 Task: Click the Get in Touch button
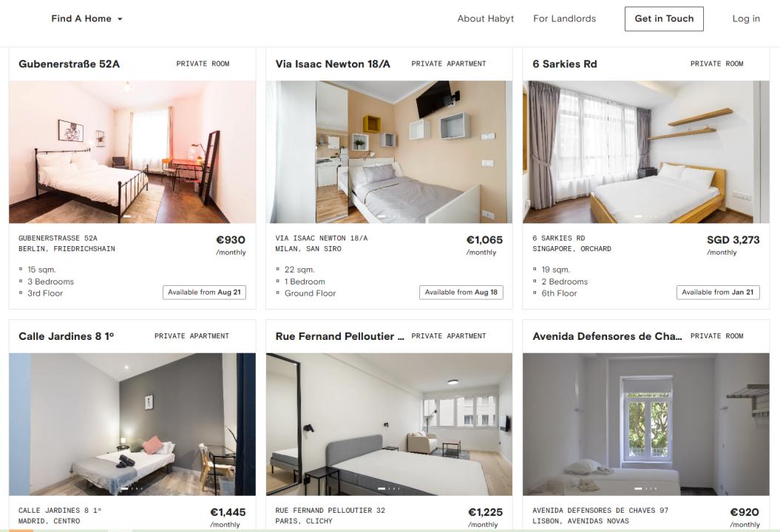(x=664, y=19)
